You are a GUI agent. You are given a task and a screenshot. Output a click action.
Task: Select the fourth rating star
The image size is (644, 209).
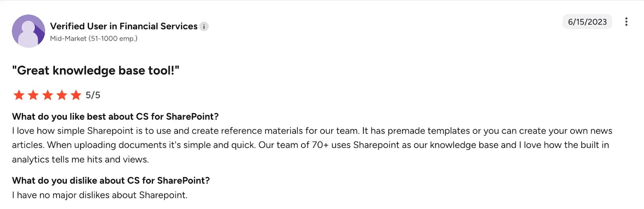[62, 95]
